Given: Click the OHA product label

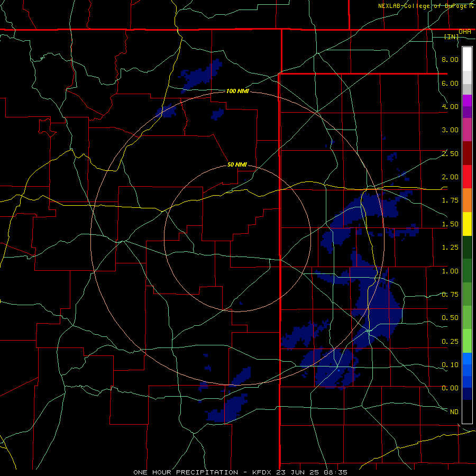Looking at the screenshot, I should [x=465, y=32].
